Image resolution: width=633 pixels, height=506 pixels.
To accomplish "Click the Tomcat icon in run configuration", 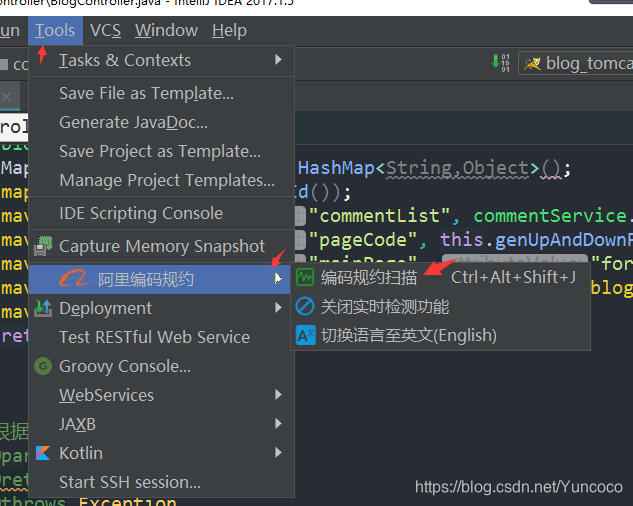I will 532,63.
